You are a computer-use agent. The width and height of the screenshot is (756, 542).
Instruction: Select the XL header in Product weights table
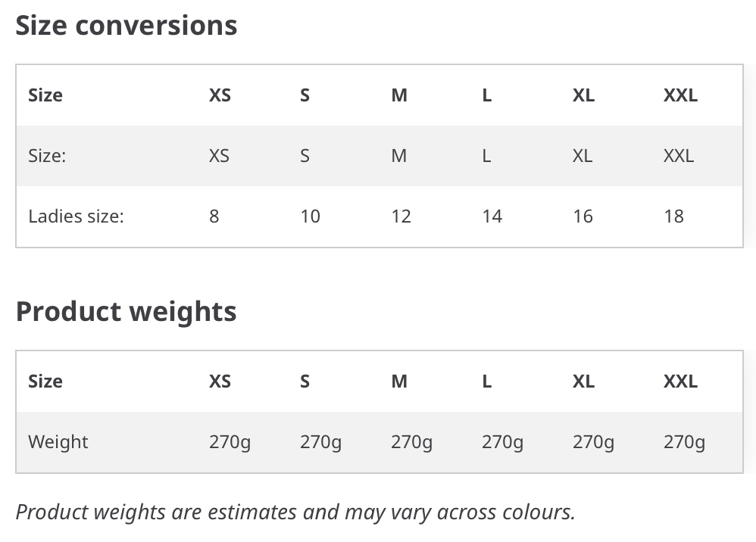[583, 381]
